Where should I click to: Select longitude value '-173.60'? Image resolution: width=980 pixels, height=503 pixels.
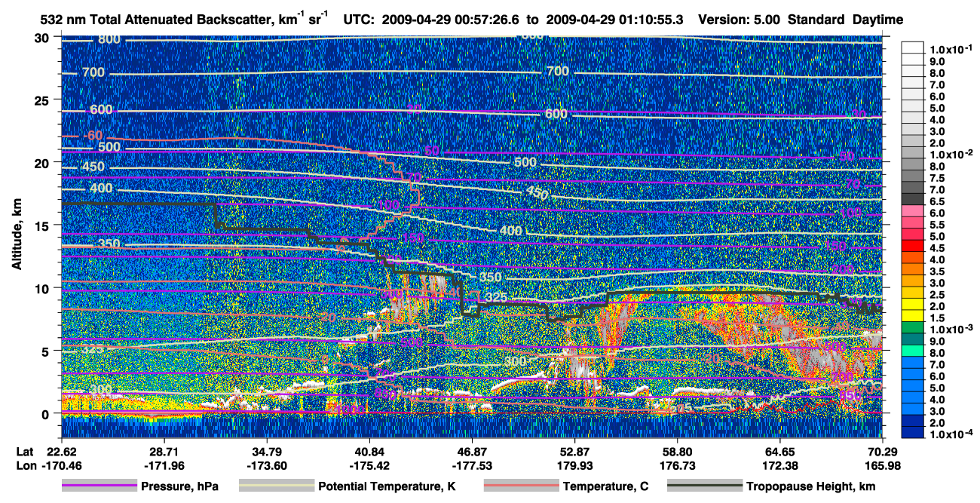click(x=267, y=465)
